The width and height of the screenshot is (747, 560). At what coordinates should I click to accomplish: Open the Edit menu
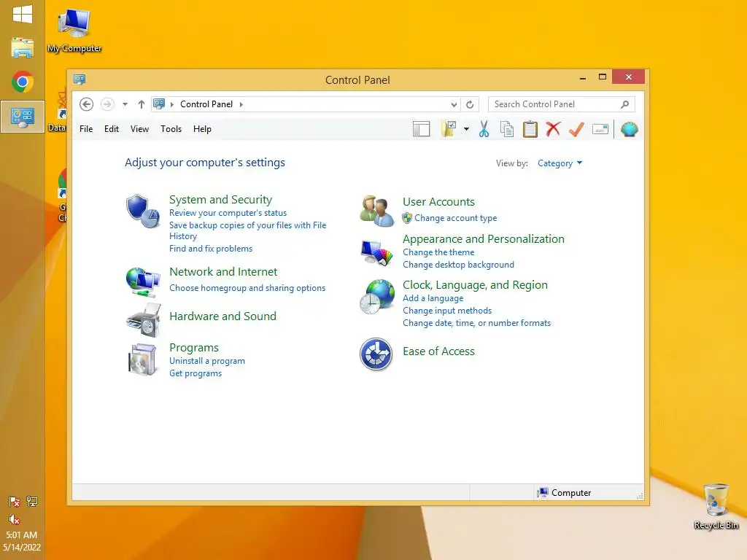coord(112,129)
